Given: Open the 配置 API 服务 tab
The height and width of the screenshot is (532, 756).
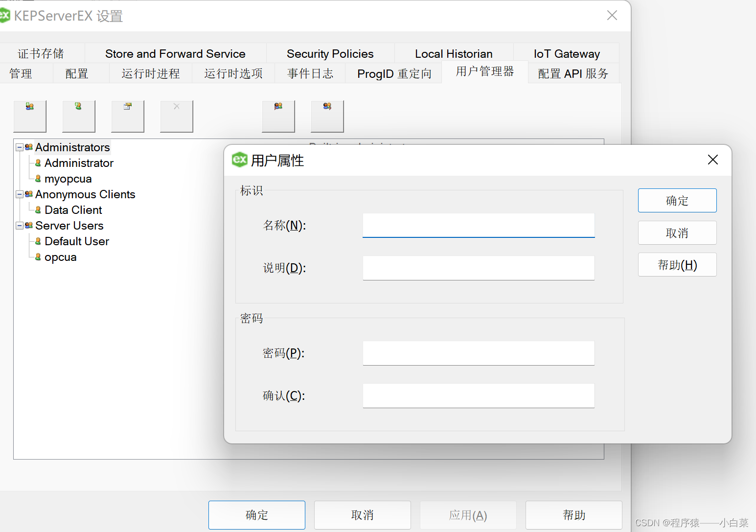Looking at the screenshot, I should (x=573, y=73).
